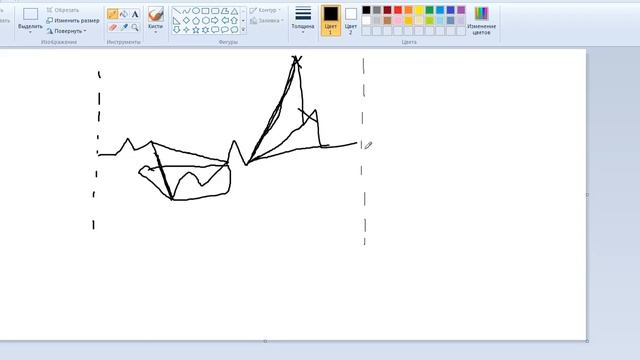
Task: Pick the Eraser tool
Action: pyautogui.click(x=113, y=27)
